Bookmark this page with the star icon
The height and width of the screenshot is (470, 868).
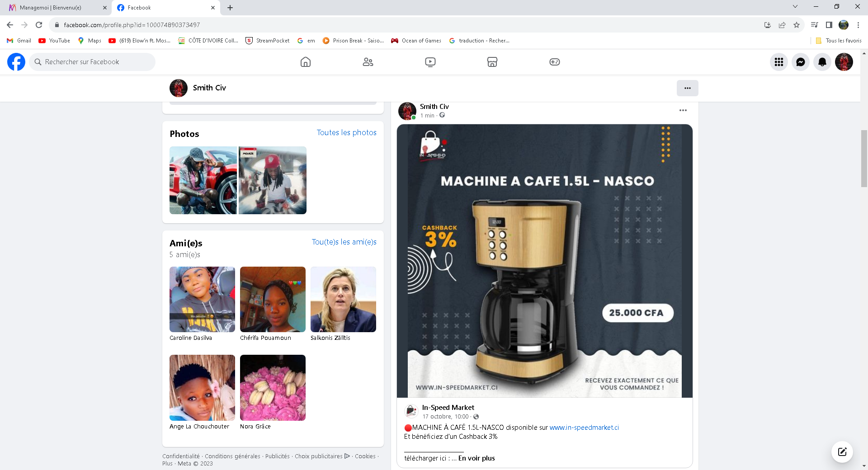coord(797,25)
